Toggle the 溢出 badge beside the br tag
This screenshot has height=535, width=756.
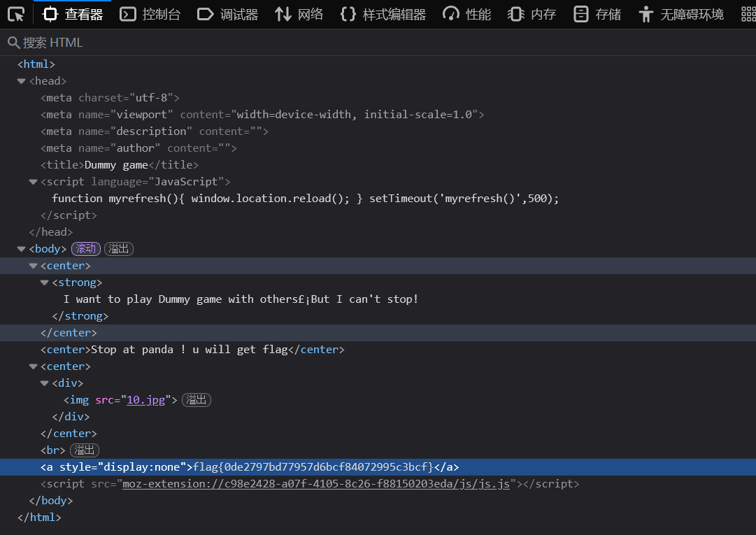[x=85, y=450]
